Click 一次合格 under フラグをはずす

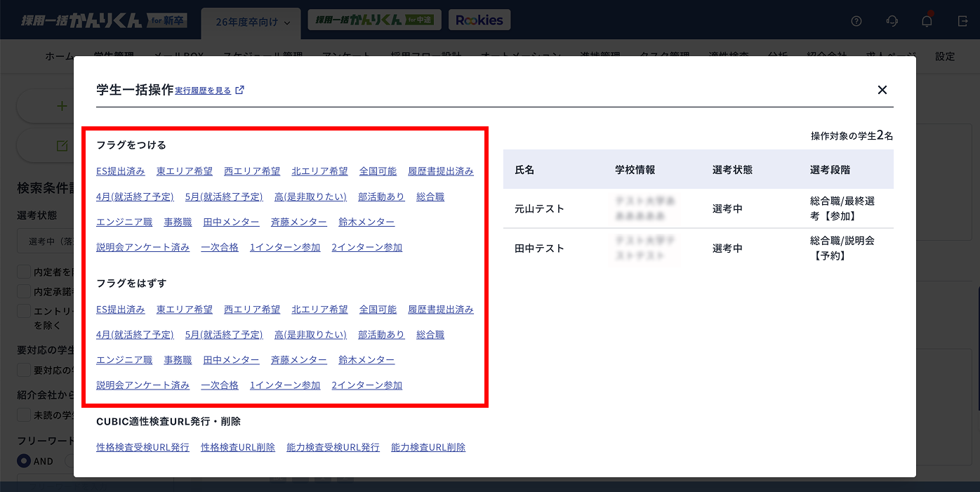click(220, 385)
